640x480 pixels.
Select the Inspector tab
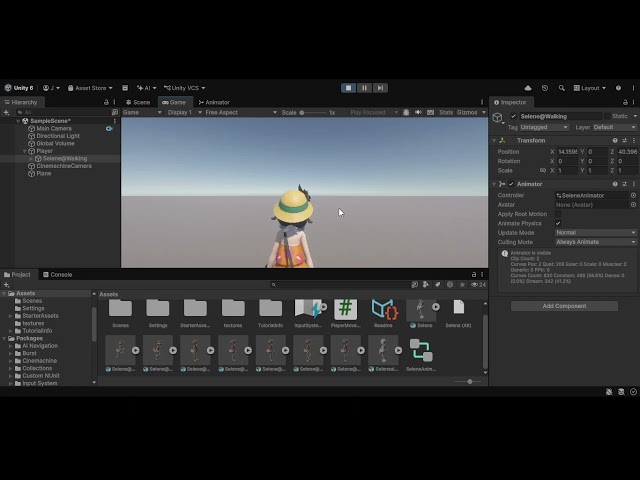pyautogui.click(x=510, y=102)
